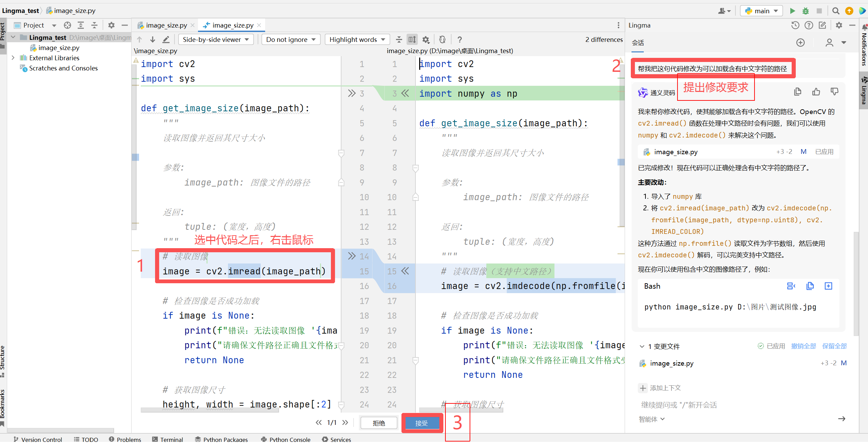
Task: Open Project panel settings gear
Action: tap(111, 25)
